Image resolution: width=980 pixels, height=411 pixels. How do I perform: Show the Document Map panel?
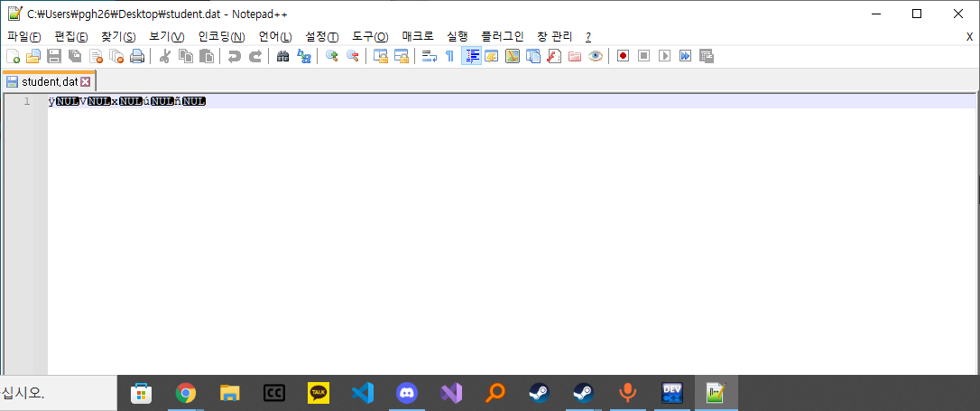pos(513,56)
